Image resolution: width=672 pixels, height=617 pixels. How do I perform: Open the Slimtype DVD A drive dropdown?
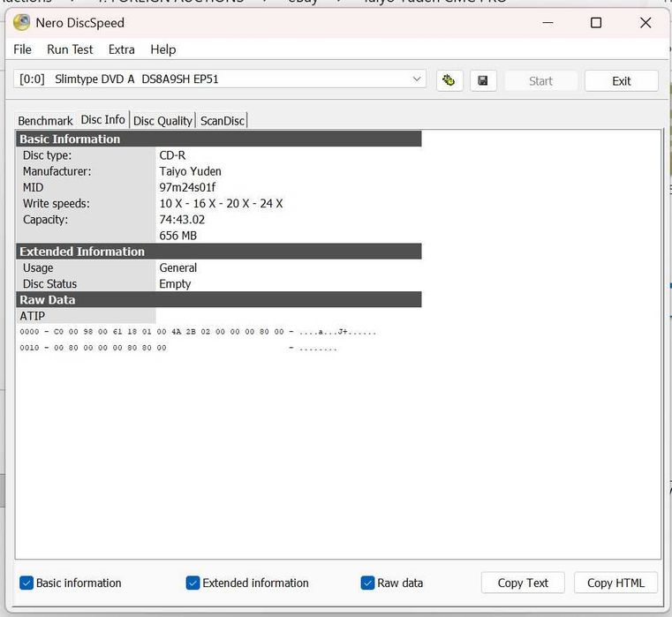(x=219, y=79)
